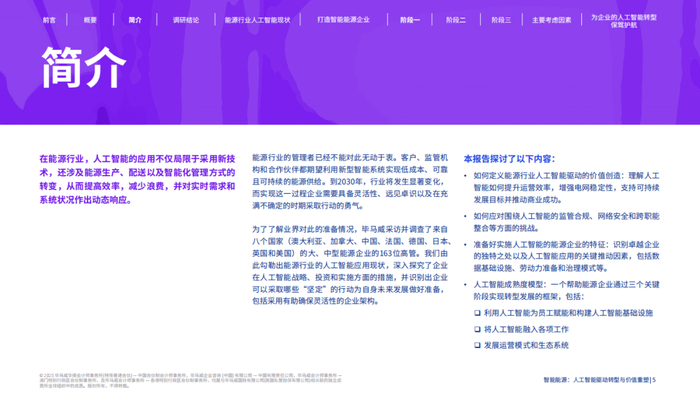Open the 前言 section tab
The width and height of the screenshot is (700, 394).
[x=49, y=20]
